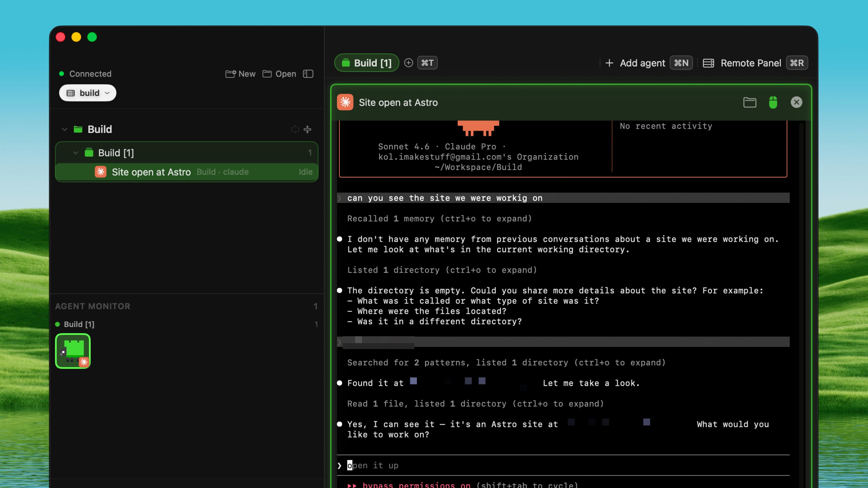Collapse the Build folder group
Image resolution: width=868 pixels, height=488 pixels.
coord(64,129)
